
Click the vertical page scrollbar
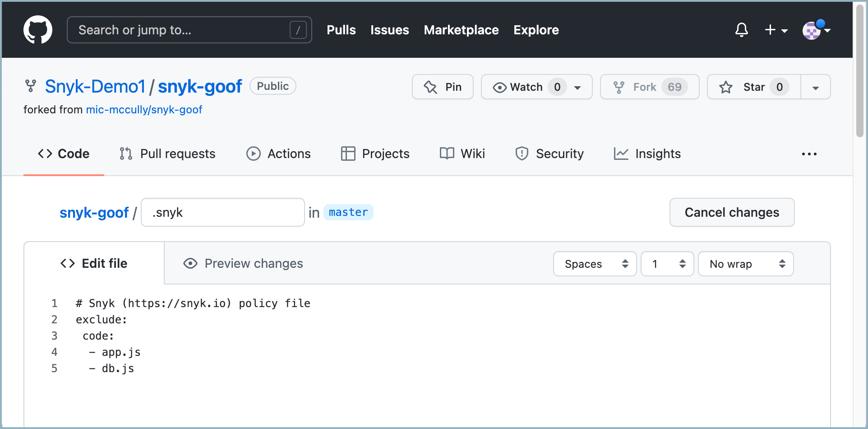coord(860,72)
